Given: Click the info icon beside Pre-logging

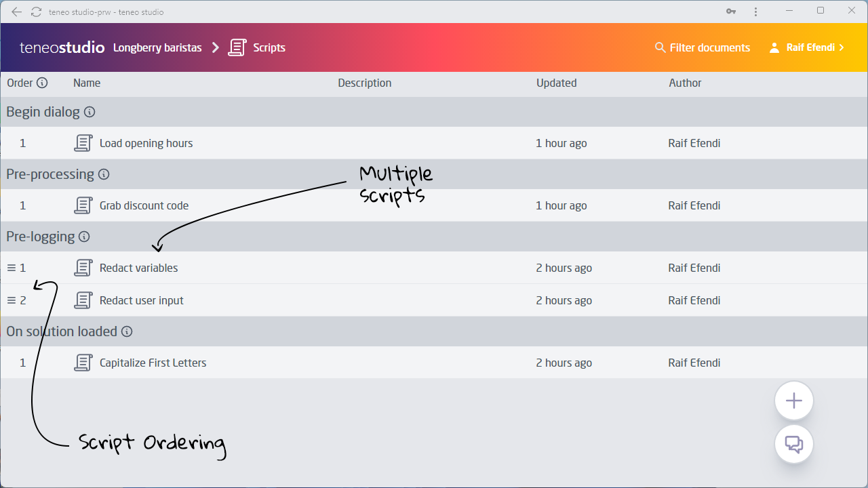Looking at the screenshot, I should tap(84, 237).
